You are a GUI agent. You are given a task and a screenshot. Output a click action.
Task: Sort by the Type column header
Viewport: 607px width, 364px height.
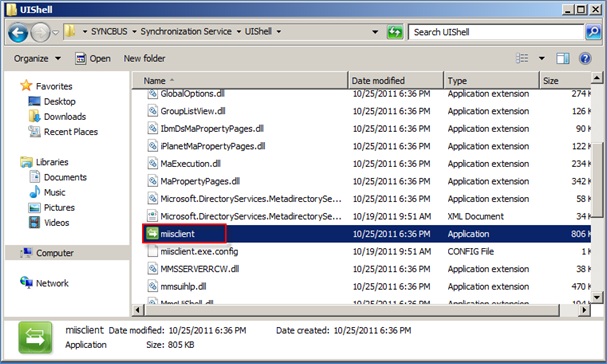click(x=491, y=81)
